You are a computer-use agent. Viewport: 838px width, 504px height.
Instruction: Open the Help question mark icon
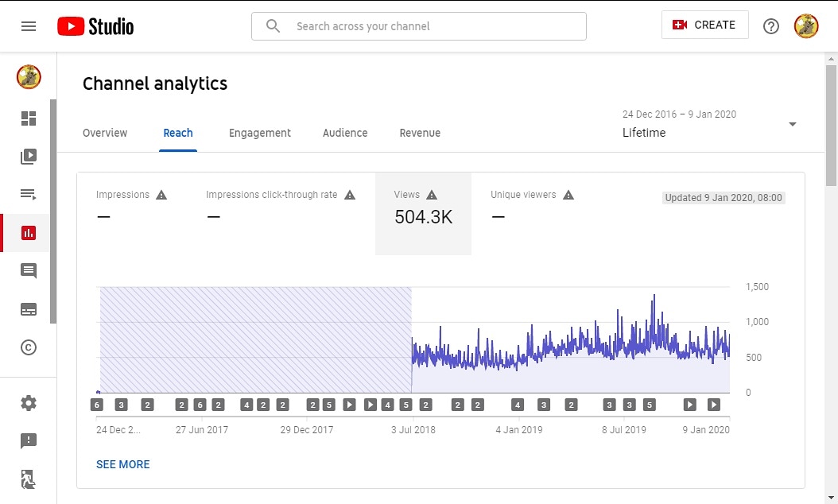point(770,26)
